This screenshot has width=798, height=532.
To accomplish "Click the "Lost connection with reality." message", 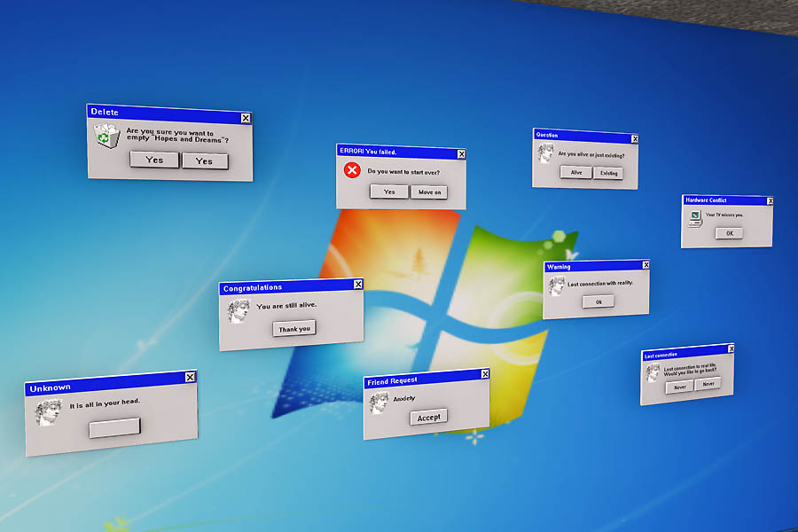I will 600,283.
